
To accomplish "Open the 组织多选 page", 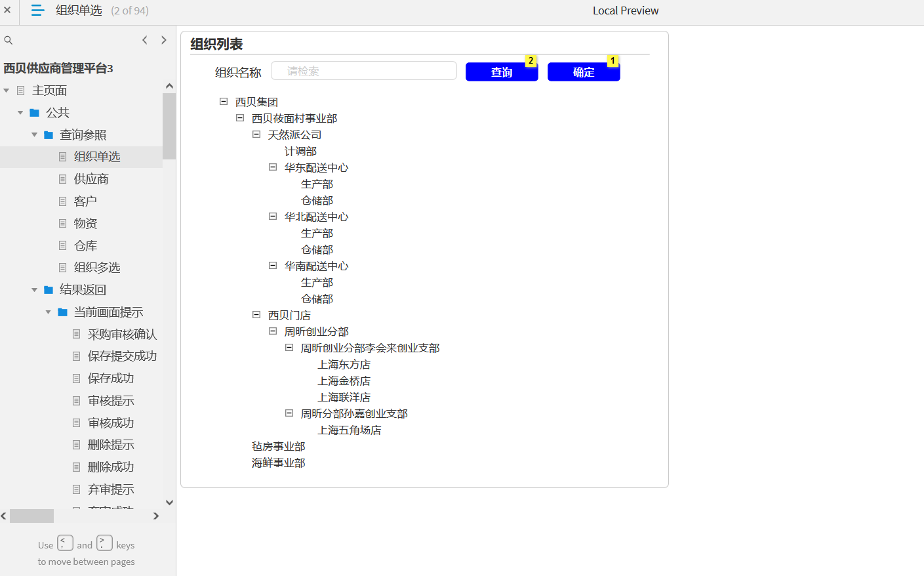I will pyautogui.click(x=97, y=268).
